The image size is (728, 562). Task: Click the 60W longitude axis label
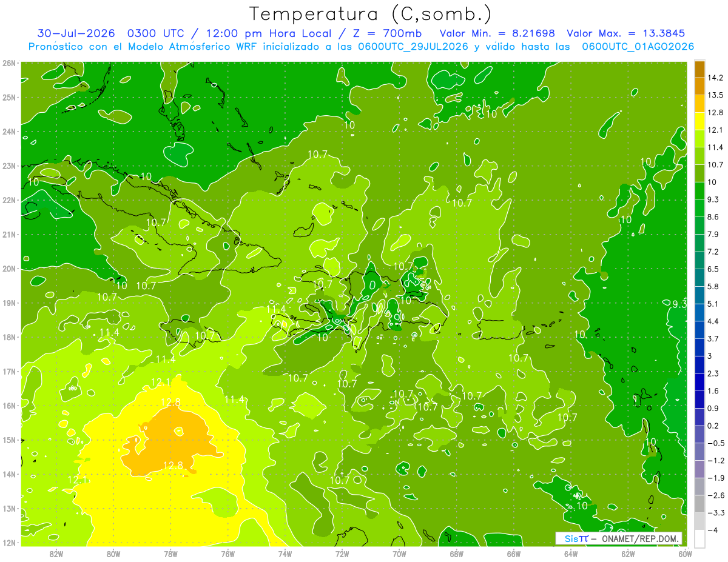click(x=686, y=554)
